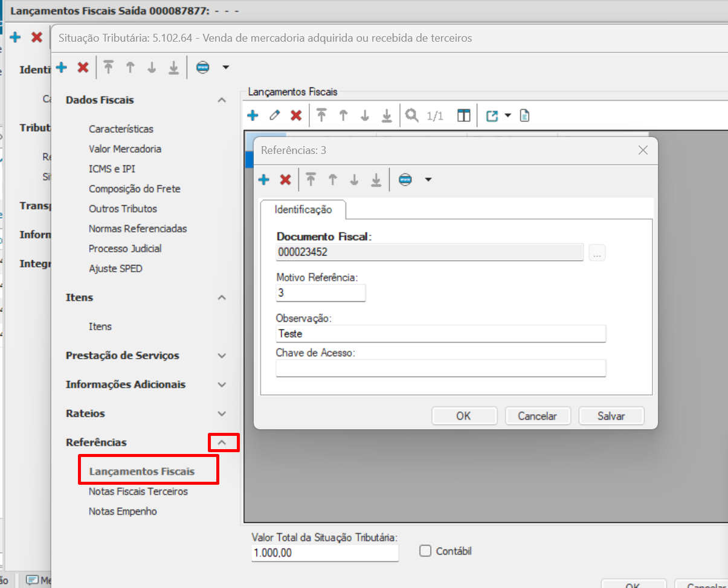Add new record in Referências dialog toolbar
728x588 pixels.
(x=263, y=179)
